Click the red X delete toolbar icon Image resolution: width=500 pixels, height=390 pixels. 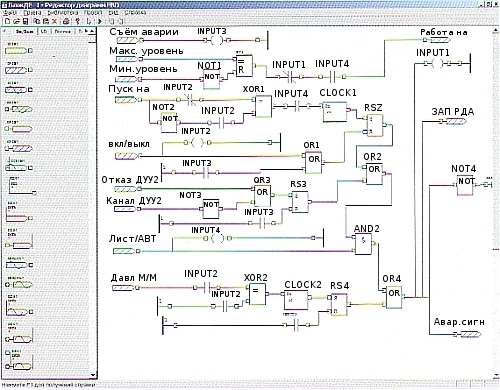point(54,21)
